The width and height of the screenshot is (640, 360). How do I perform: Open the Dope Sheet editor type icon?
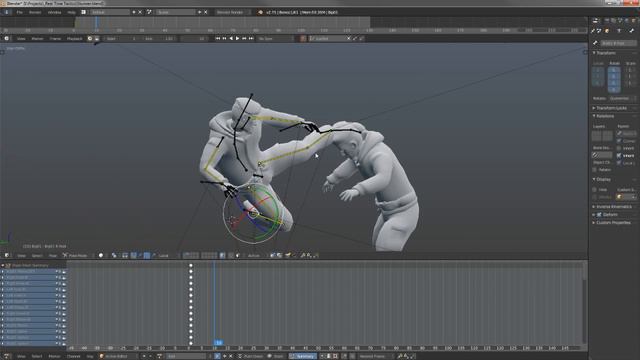(7, 356)
